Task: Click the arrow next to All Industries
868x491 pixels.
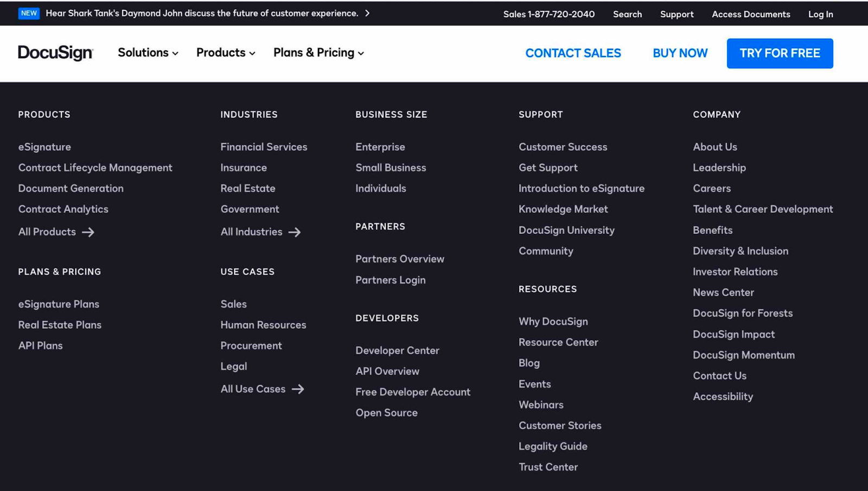Action: click(295, 232)
